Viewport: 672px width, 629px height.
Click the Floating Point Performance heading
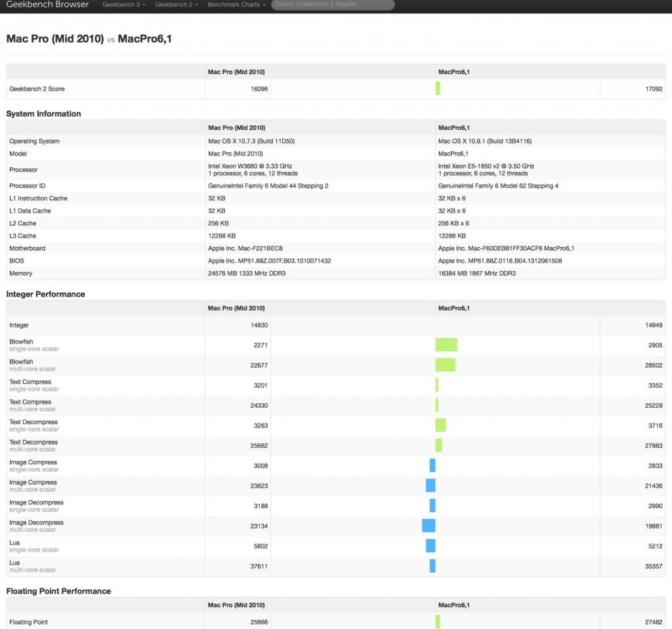pos(58,591)
